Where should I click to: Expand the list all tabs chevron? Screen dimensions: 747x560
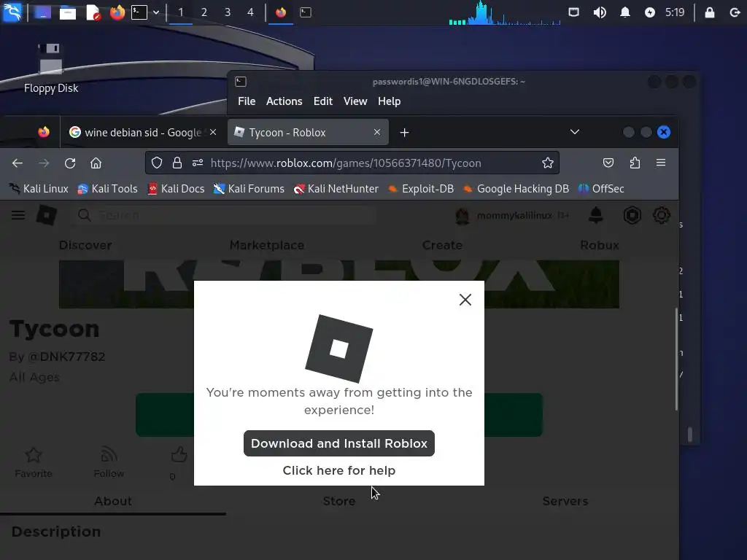(575, 132)
